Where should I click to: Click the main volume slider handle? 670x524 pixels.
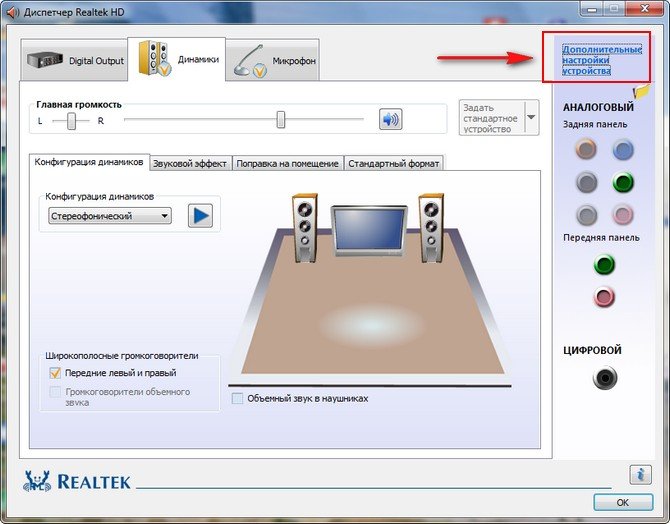(x=281, y=119)
